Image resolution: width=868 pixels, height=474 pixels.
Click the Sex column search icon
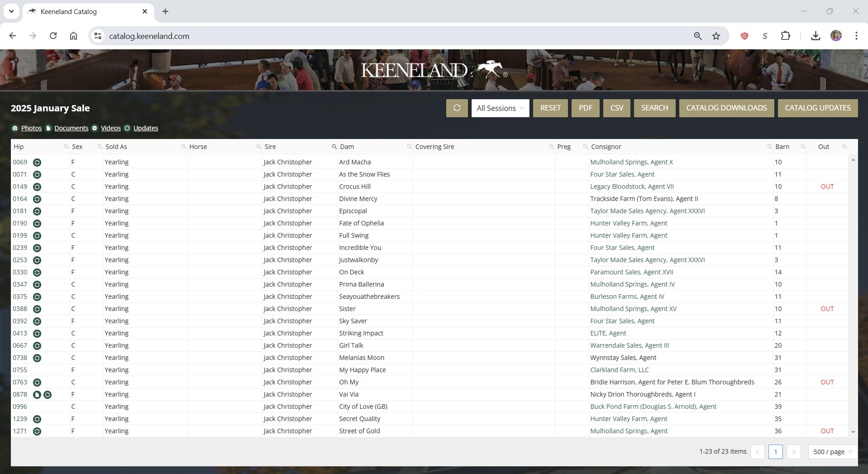100,147
